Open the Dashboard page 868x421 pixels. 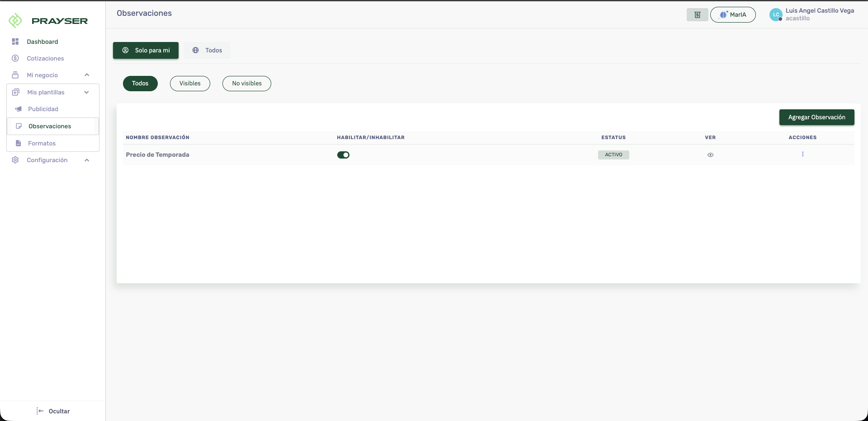(x=42, y=42)
